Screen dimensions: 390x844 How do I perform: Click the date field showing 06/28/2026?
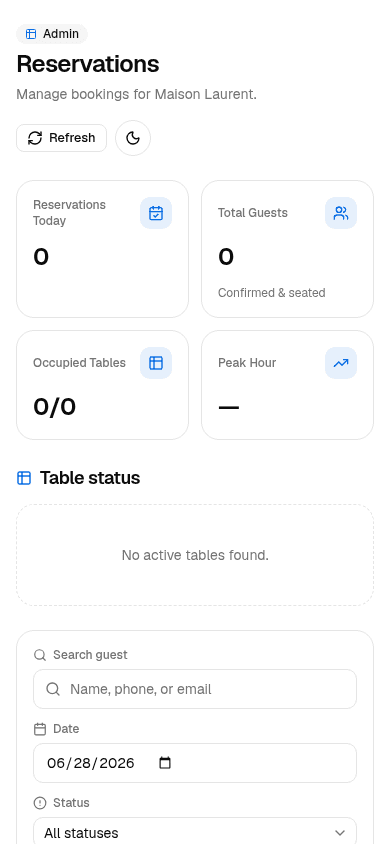[195, 763]
